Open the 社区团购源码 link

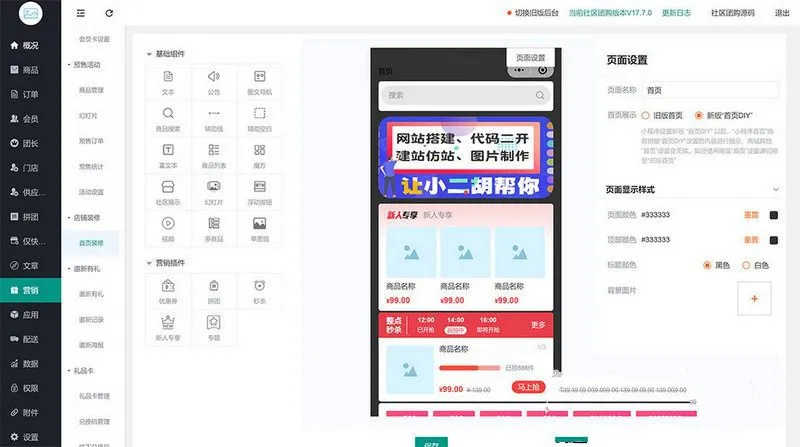point(733,13)
